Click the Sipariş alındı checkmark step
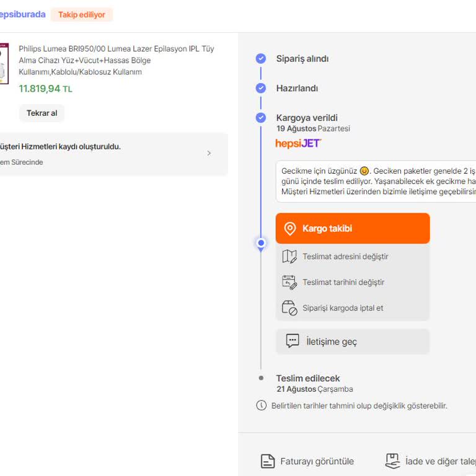The width and height of the screenshot is (476, 476). click(261, 59)
